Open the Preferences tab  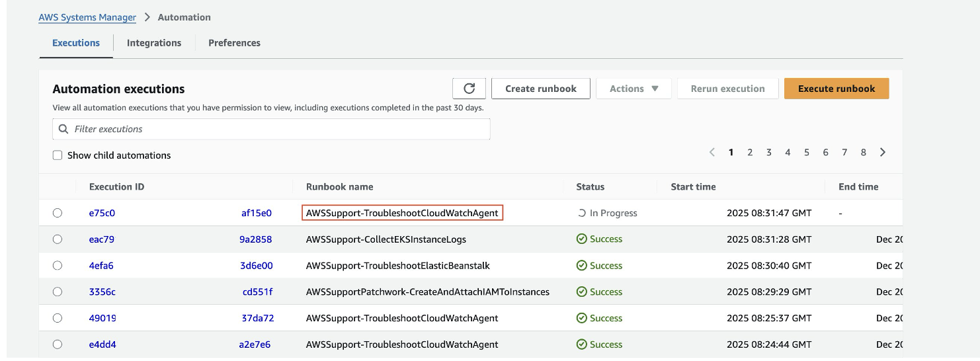pyautogui.click(x=234, y=43)
